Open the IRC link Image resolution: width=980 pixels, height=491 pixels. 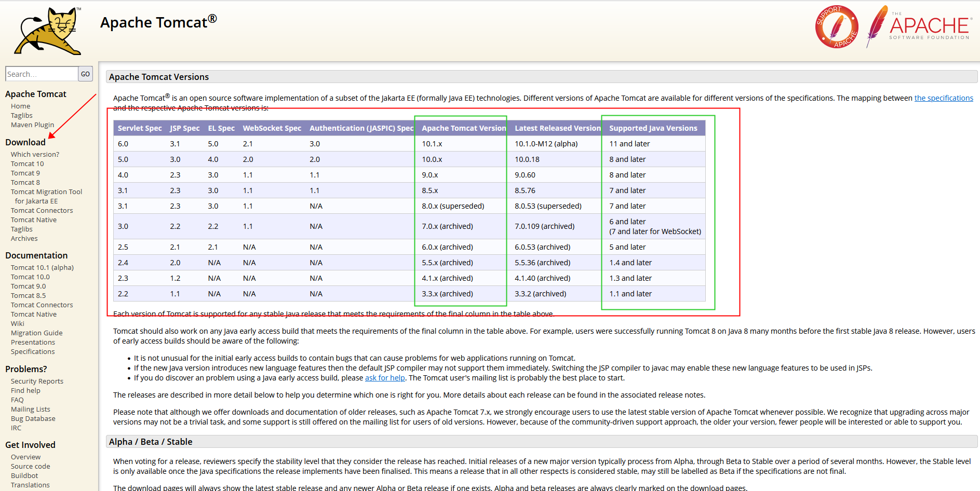pos(16,428)
